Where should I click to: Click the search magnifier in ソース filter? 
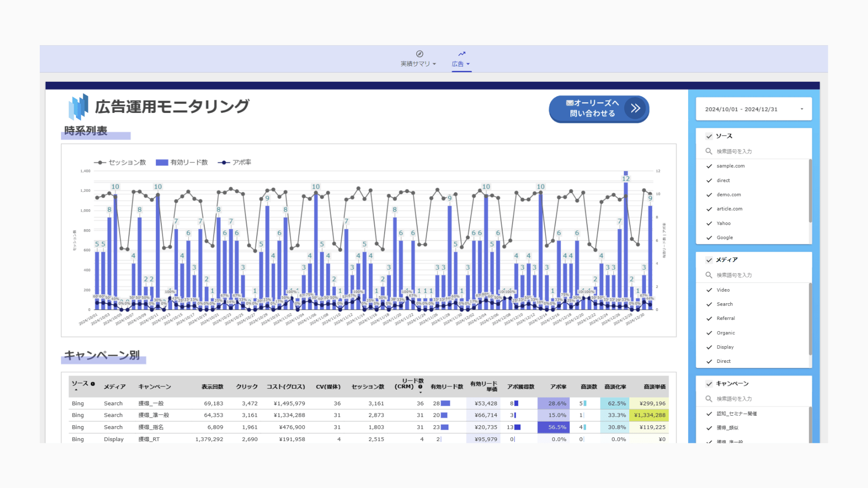coord(709,151)
